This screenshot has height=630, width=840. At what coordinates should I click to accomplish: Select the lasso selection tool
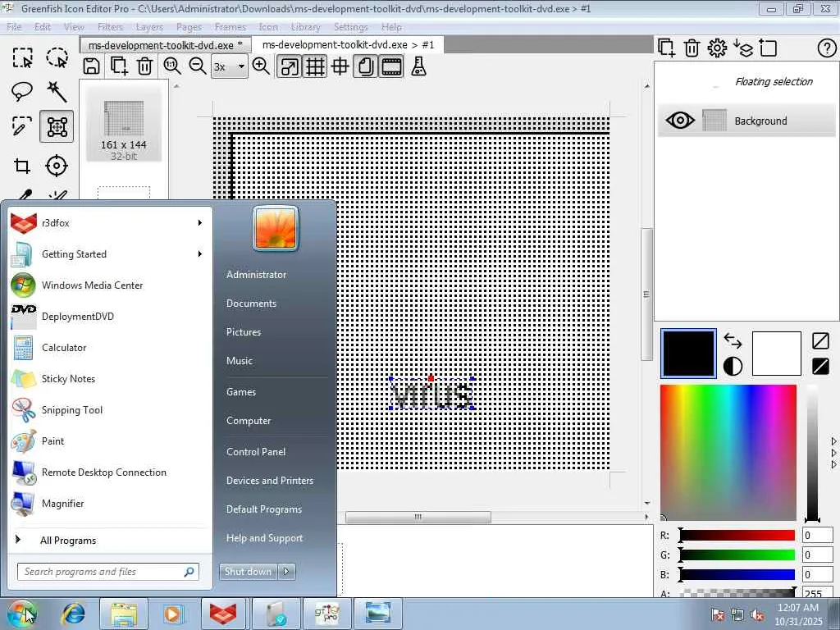(22, 92)
